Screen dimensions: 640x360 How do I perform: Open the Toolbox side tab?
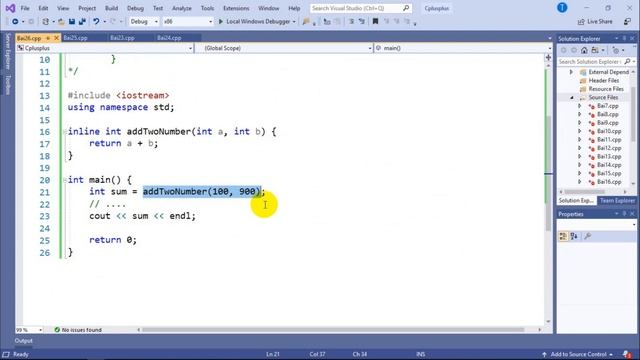pos(8,84)
